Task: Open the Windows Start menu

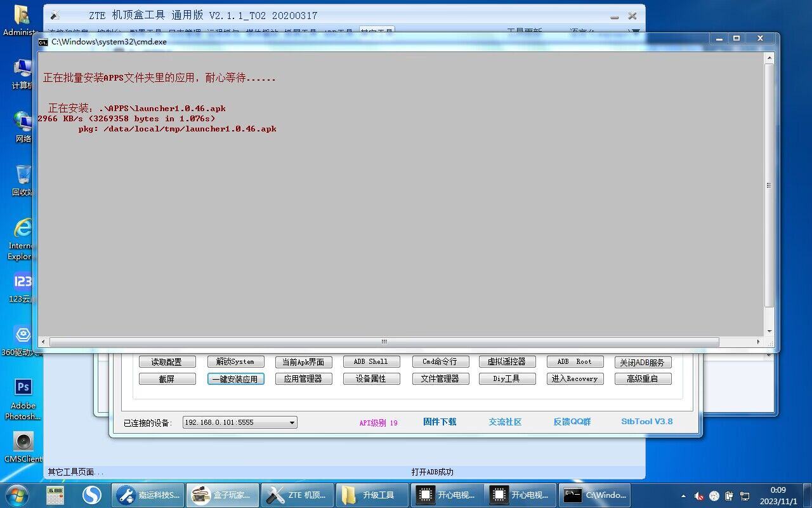Action: tap(16, 495)
